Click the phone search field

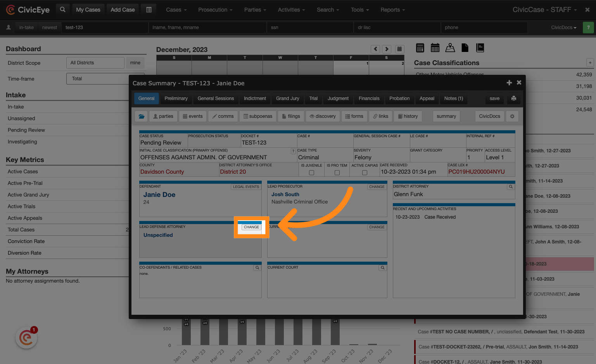coord(484,28)
